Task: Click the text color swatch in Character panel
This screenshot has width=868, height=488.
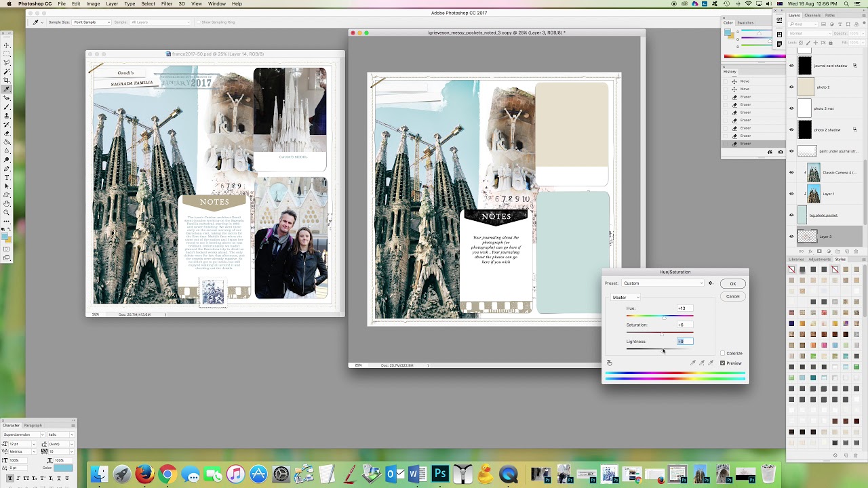Action: tap(63, 468)
